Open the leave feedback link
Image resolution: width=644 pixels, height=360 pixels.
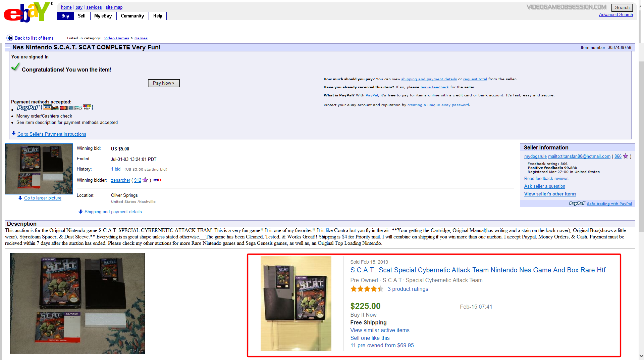(x=435, y=87)
